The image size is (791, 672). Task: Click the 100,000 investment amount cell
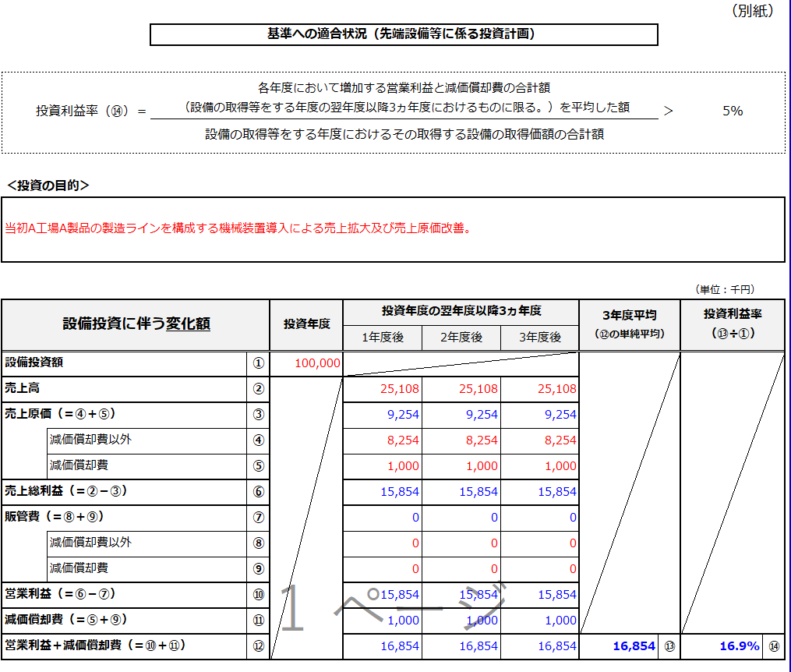(306, 364)
